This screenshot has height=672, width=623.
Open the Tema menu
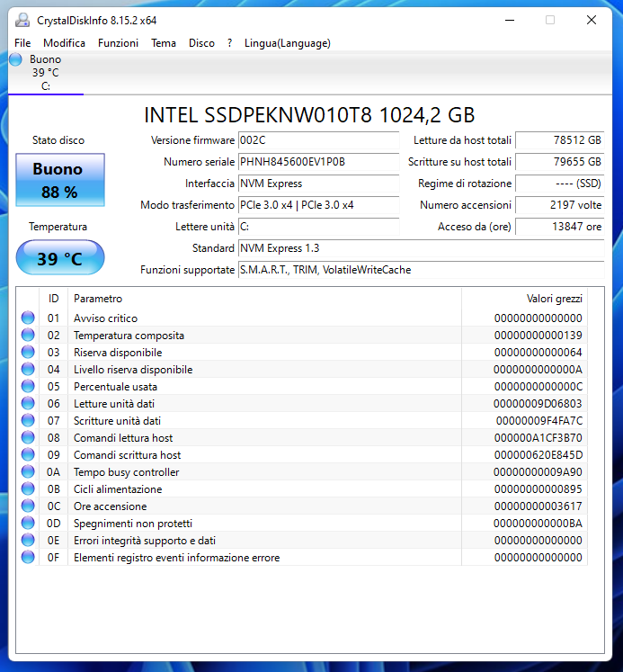click(x=163, y=43)
